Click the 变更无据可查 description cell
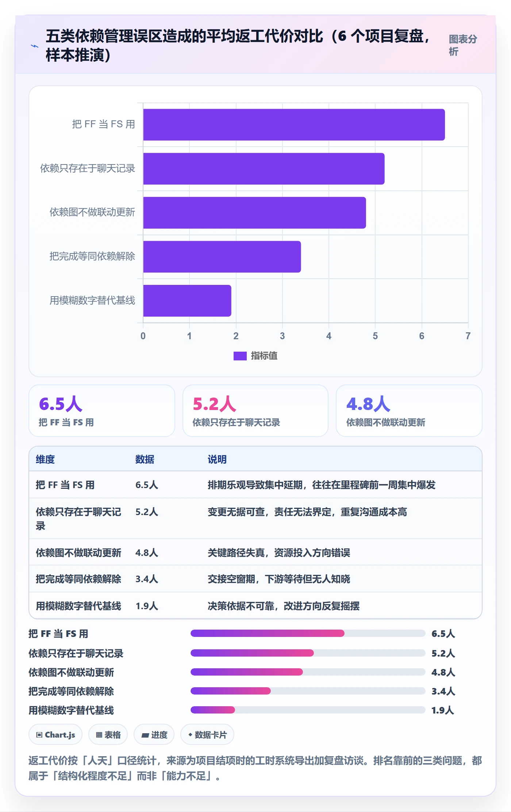The width and height of the screenshot is (511, 812). (x=307, y=512)
